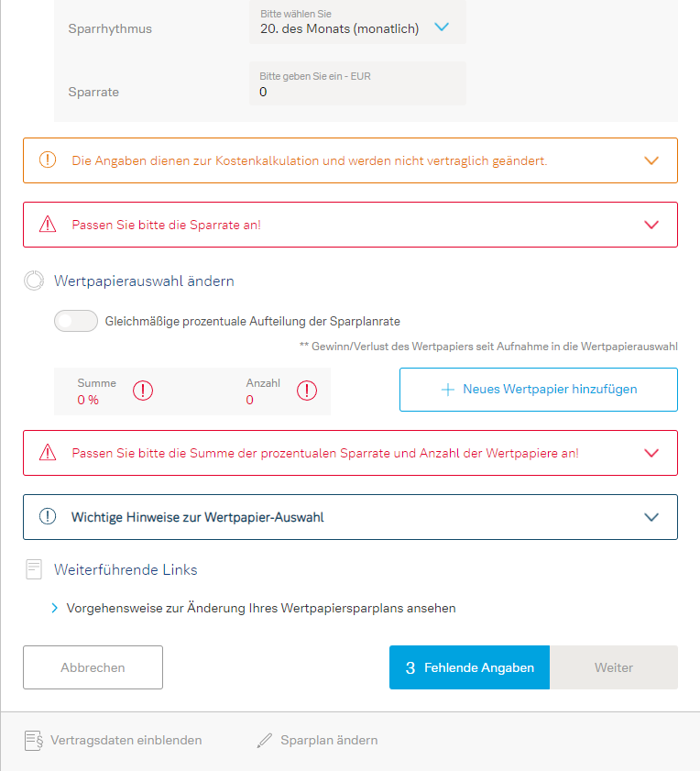Click the document icon beside Weiterführende Links
The image size is (700, 771).
click(34, 570)
